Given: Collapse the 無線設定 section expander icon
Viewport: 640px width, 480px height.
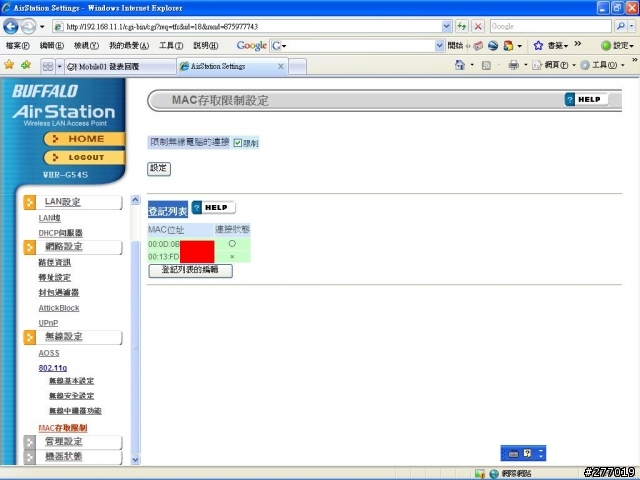Looking at the screenshot, I should tap(29, 337).
